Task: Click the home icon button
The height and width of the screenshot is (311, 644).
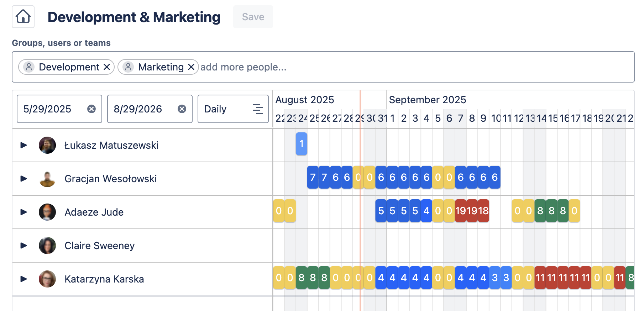Action: tap(23, 17)
